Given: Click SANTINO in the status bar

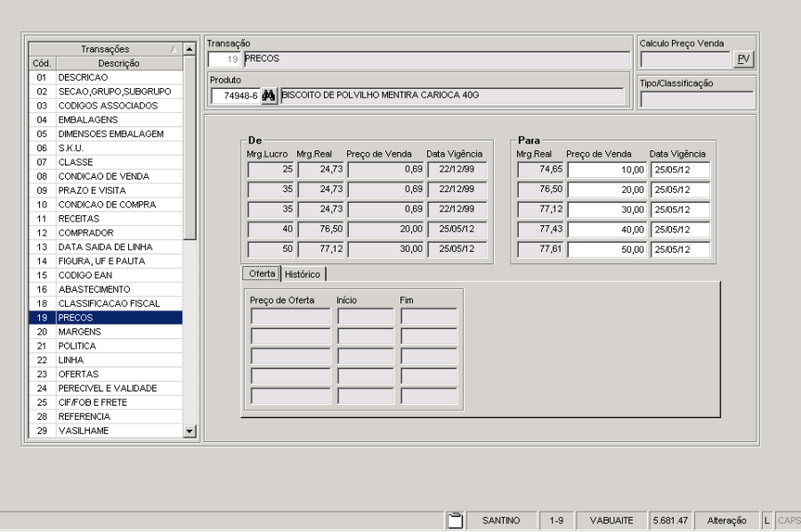Looking at the screenshot, I should pyautogui.click(x=501, y=520).
